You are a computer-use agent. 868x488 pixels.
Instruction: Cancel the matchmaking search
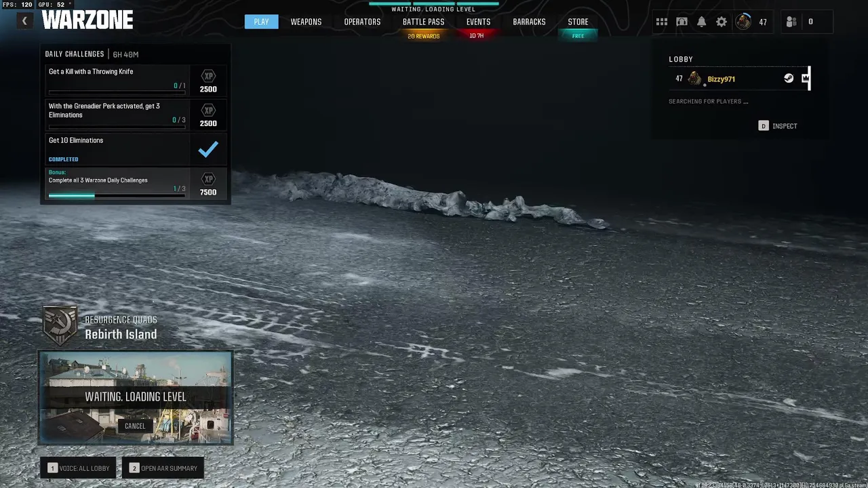pos(135,426)
